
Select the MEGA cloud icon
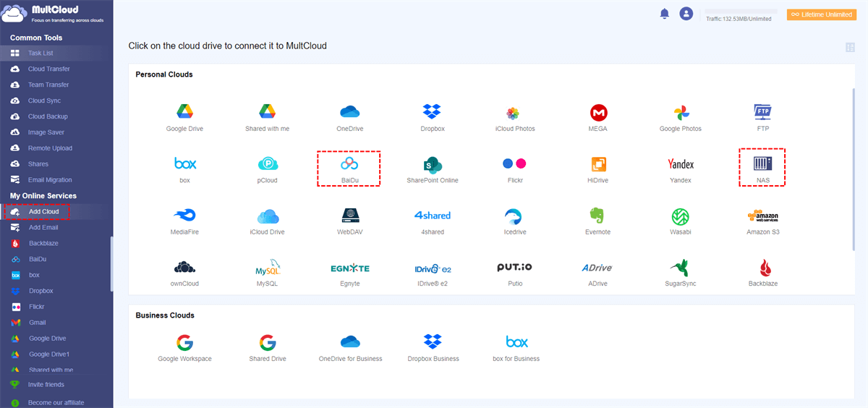tap(598, 113)
